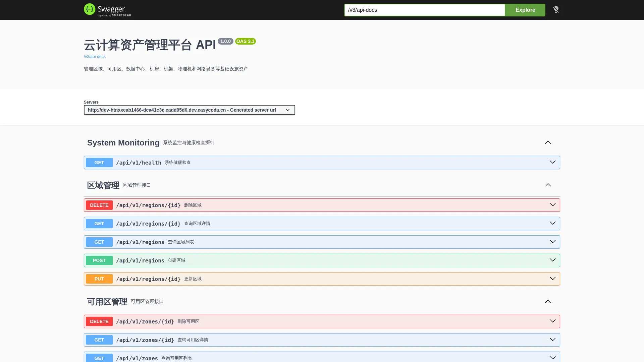Click GET badge of 查询可用区详情 row
644x362 pixels.
(99, 340)
